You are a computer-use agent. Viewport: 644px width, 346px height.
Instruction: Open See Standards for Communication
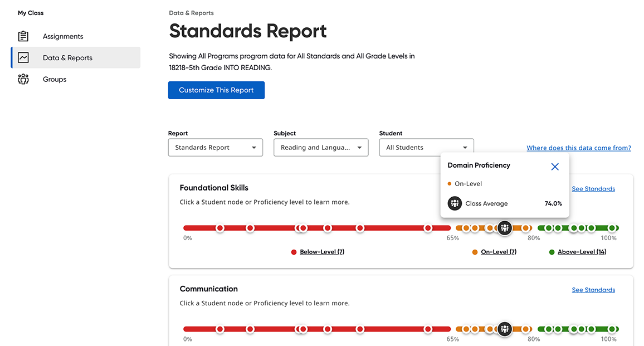[x=593, y=290]
